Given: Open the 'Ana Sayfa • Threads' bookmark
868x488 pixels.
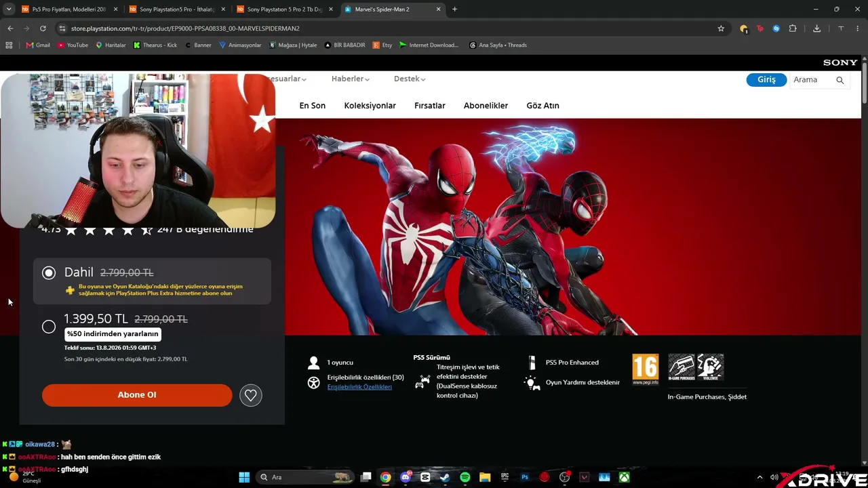Looking at the screenshot, I should tap(498, 45).
